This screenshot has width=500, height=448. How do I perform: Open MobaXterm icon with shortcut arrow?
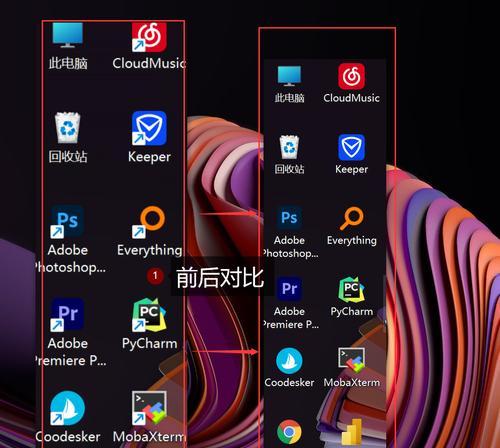tap(149, 408)
